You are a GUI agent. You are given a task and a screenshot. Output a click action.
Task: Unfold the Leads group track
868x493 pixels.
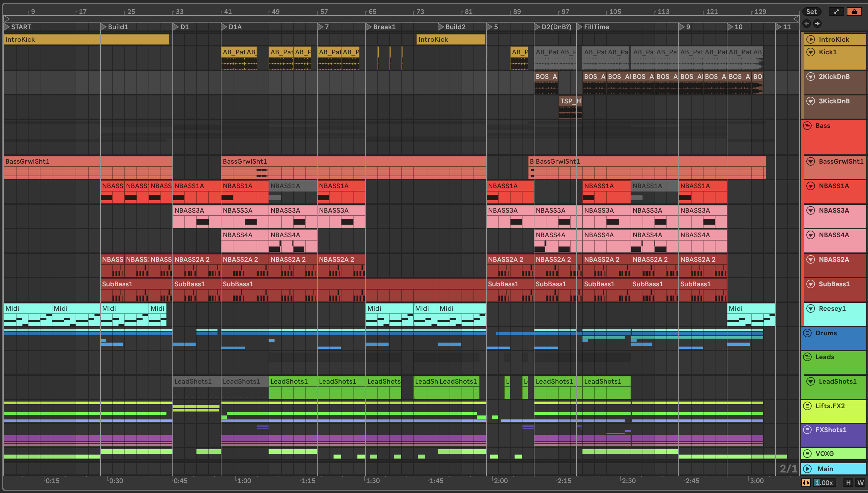coord(807,356)
